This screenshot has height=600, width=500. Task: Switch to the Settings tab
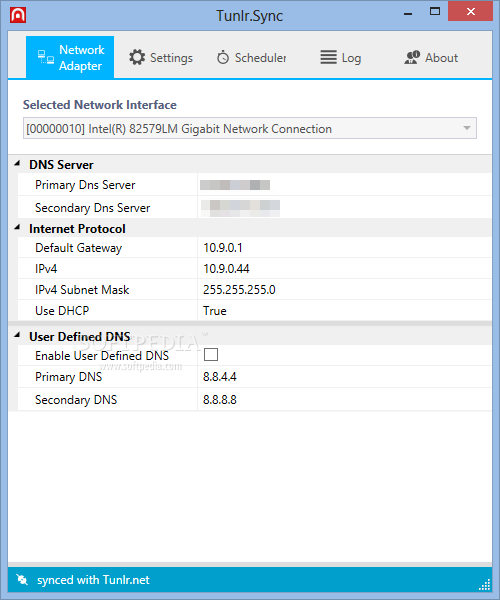(x=161, y=57)
